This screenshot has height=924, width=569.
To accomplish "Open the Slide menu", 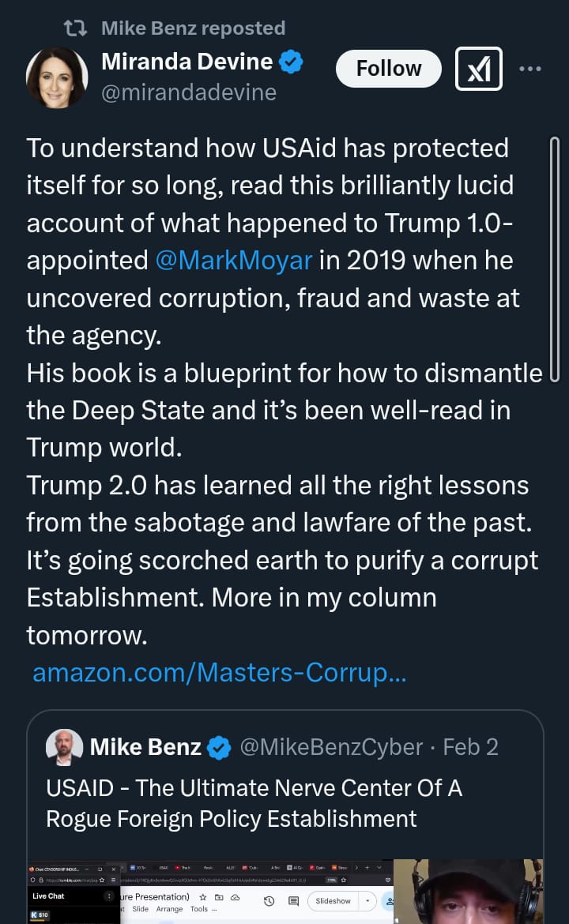I will click(x=140, y=909).
